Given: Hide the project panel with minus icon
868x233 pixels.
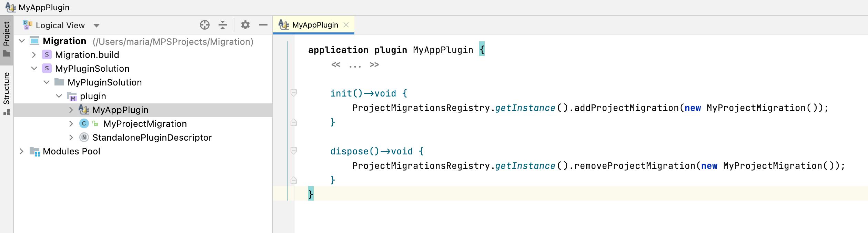Looking at the screenshot, I should [263, 25].
